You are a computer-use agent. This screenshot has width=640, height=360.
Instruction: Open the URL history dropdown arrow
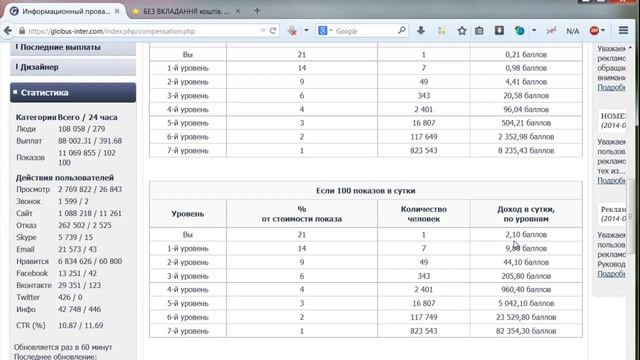click(263, 31)
